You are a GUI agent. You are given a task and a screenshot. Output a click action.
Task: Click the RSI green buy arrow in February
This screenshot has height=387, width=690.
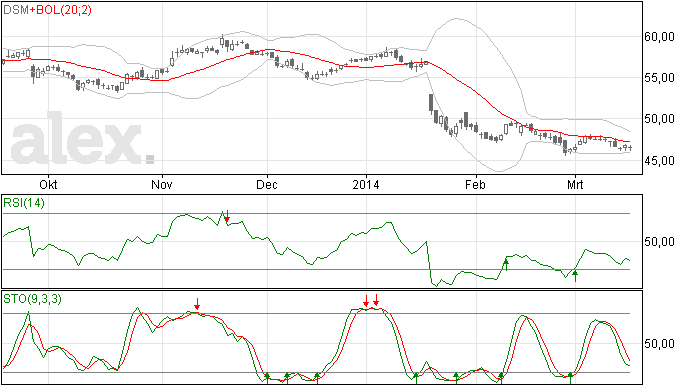click(x=506, y=265)
